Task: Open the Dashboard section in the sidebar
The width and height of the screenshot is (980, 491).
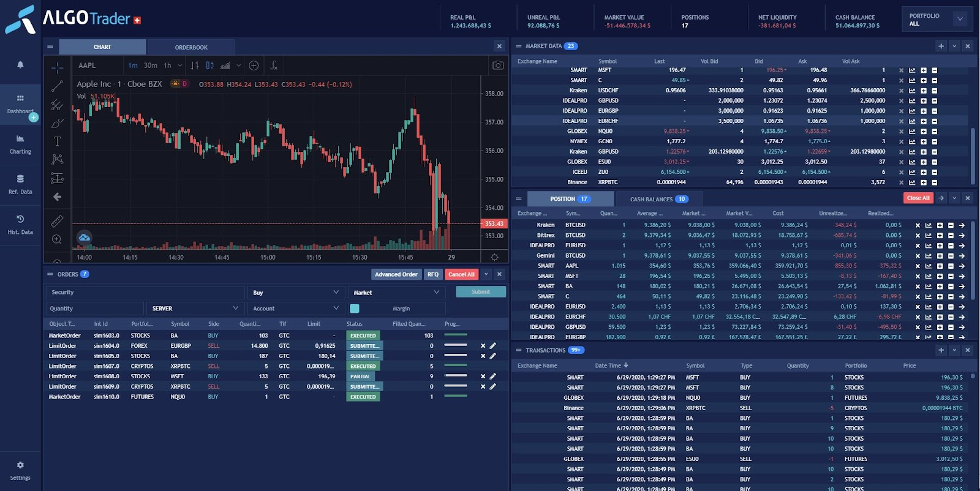Action: coord(20,104)
